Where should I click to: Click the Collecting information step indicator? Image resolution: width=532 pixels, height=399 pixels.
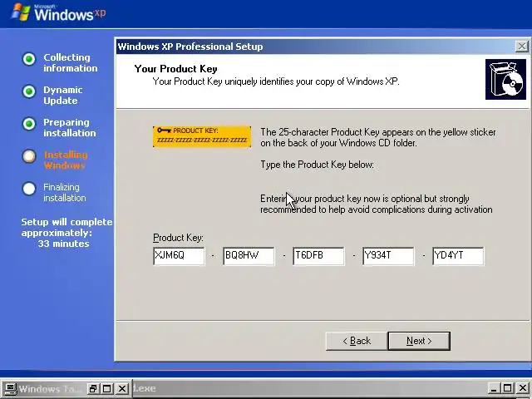(29, 59)
